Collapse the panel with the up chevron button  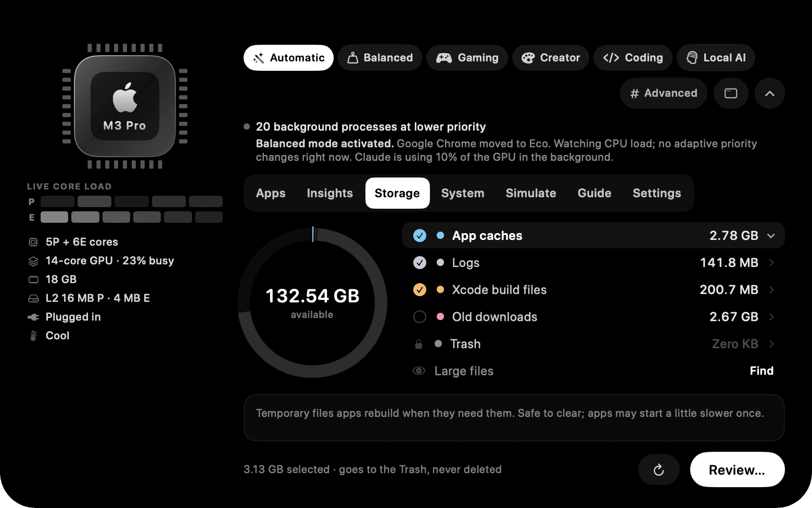click(770, 93)
